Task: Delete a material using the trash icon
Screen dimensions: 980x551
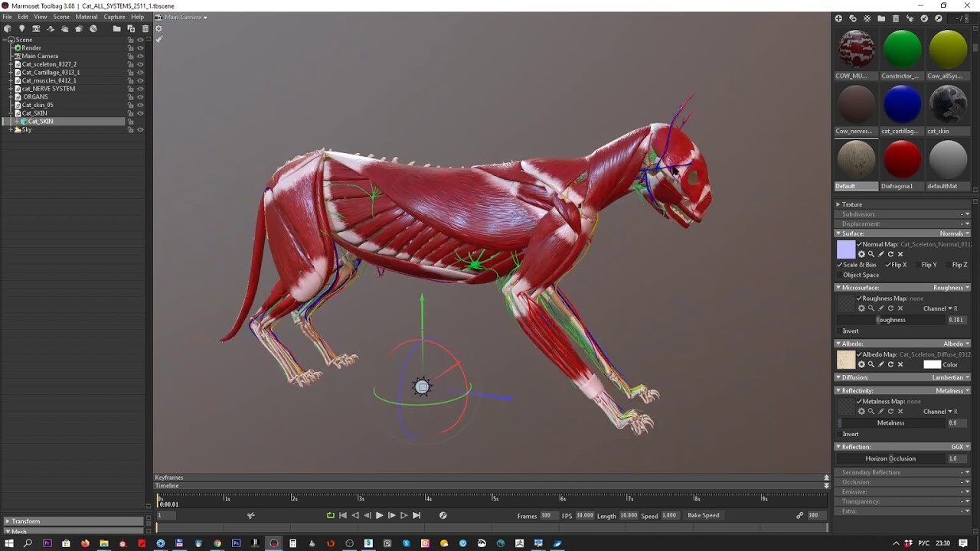Action: 896,18
